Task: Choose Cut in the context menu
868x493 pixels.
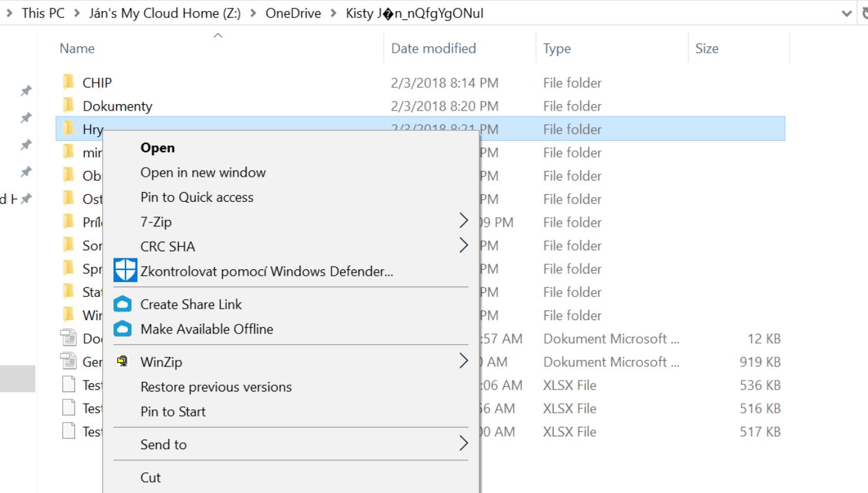Action: (150, 478)
